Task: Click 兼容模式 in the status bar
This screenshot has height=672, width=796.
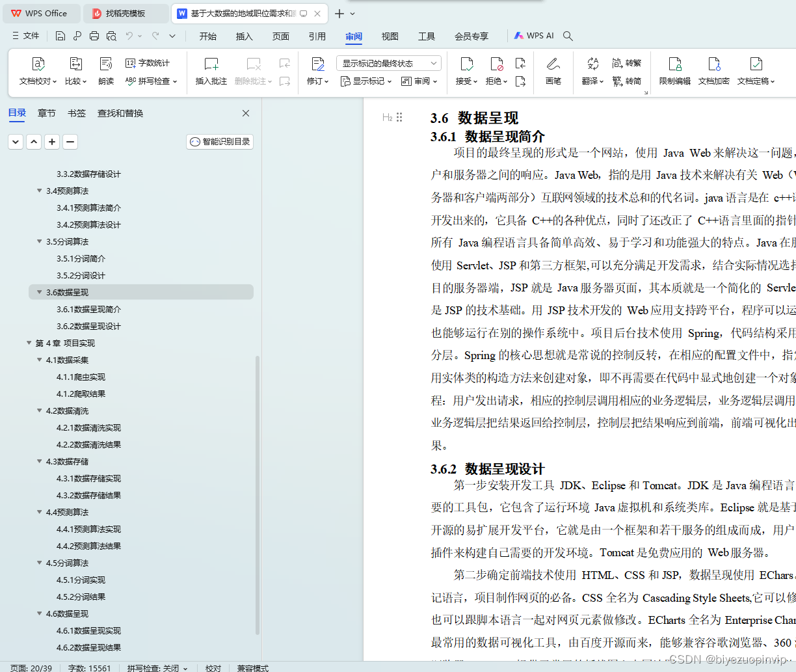Action: pos(252,667)
